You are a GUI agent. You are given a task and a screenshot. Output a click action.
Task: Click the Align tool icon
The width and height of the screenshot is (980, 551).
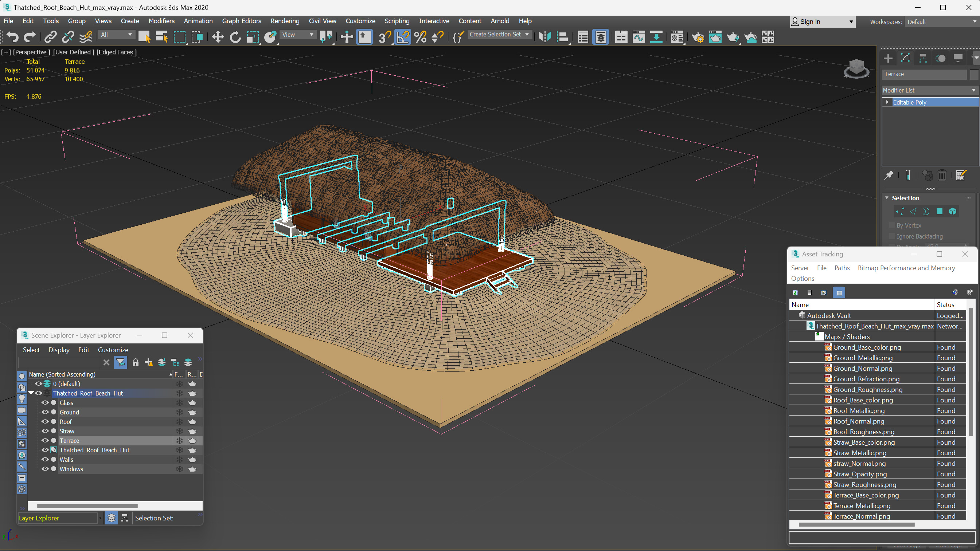click(562, 37)
